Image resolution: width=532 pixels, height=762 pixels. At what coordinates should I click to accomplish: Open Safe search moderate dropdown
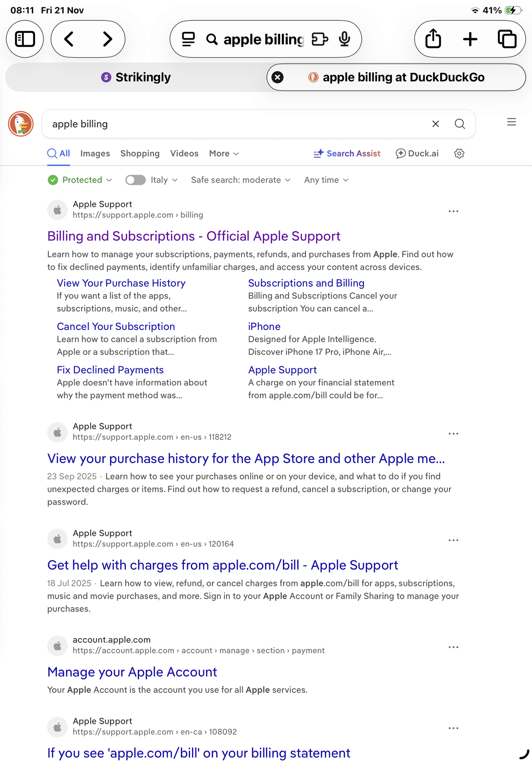pyautogui.click(x=240, y=180)
